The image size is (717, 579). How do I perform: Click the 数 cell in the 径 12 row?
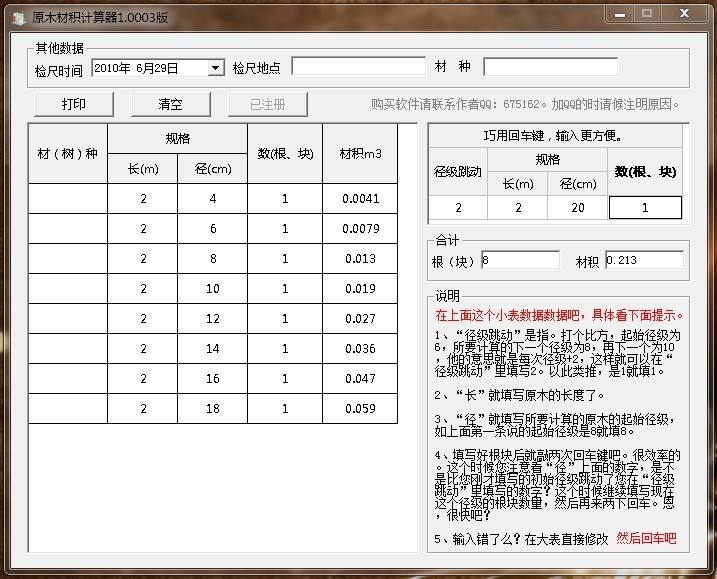(285, 318)
